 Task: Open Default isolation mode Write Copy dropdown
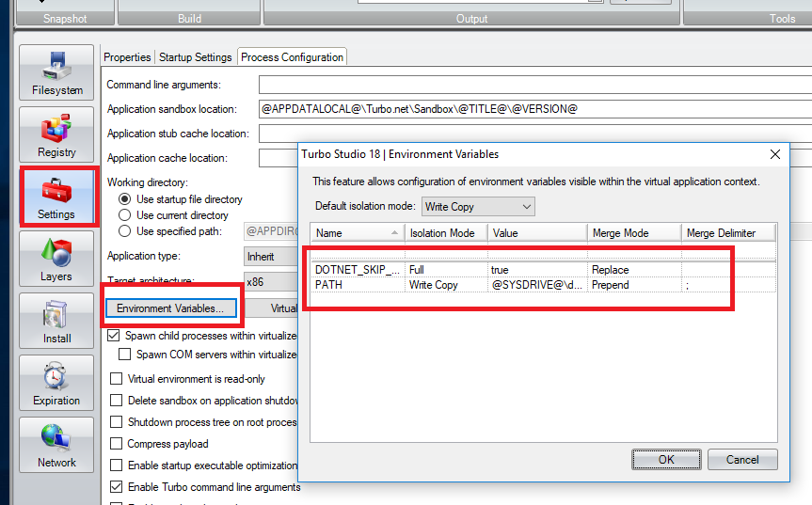pyautogui.click(x=478, y=207)
